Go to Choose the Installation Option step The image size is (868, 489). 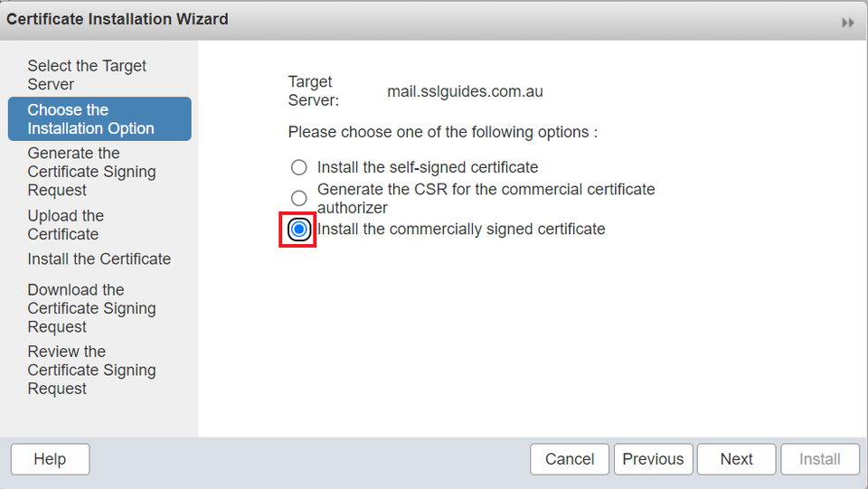coord(90,119)
